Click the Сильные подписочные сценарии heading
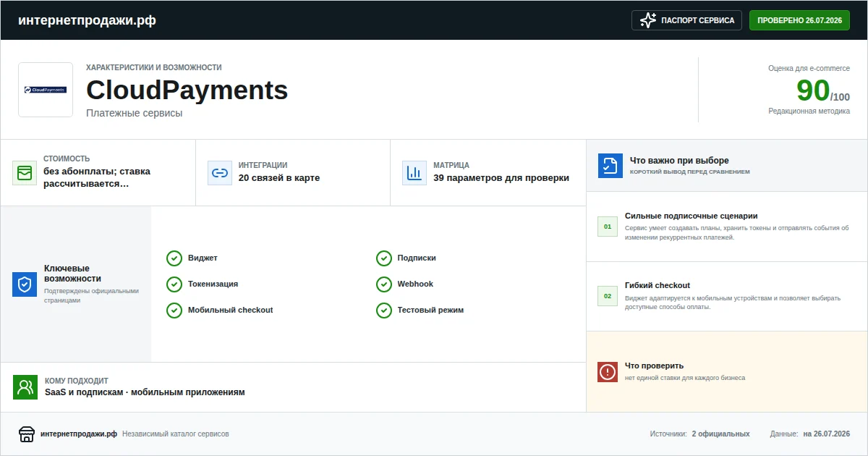Viewport: 868px width, 456px height. click(x=692, y=216)
